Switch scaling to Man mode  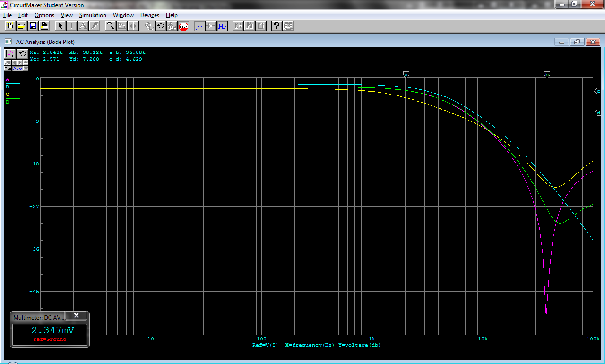(x=8, y=69)
